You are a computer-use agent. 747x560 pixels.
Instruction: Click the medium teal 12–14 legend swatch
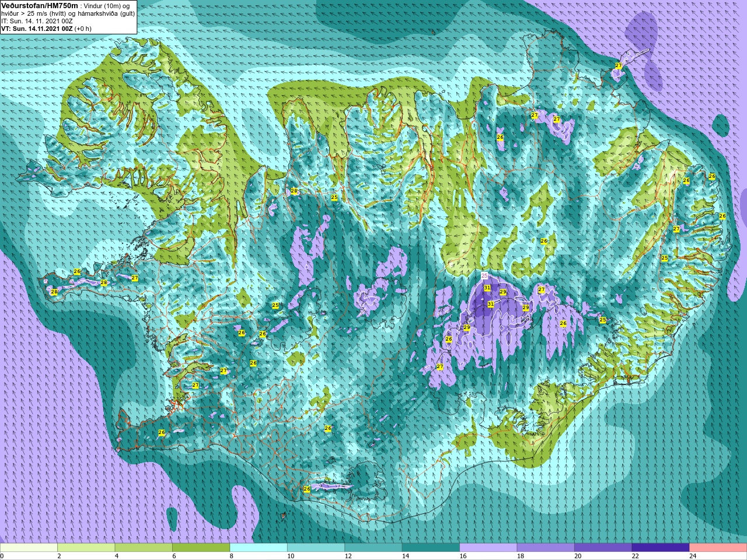coord(373,548)
